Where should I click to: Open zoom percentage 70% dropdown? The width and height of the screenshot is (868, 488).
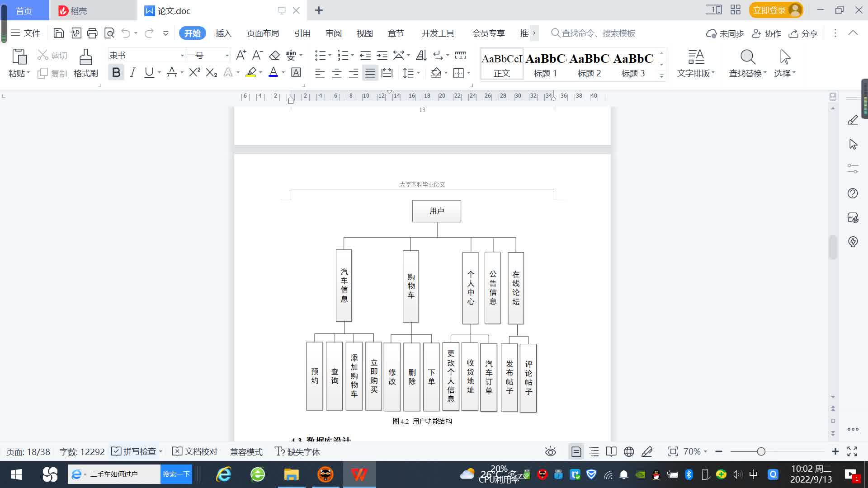click(695, 451)
